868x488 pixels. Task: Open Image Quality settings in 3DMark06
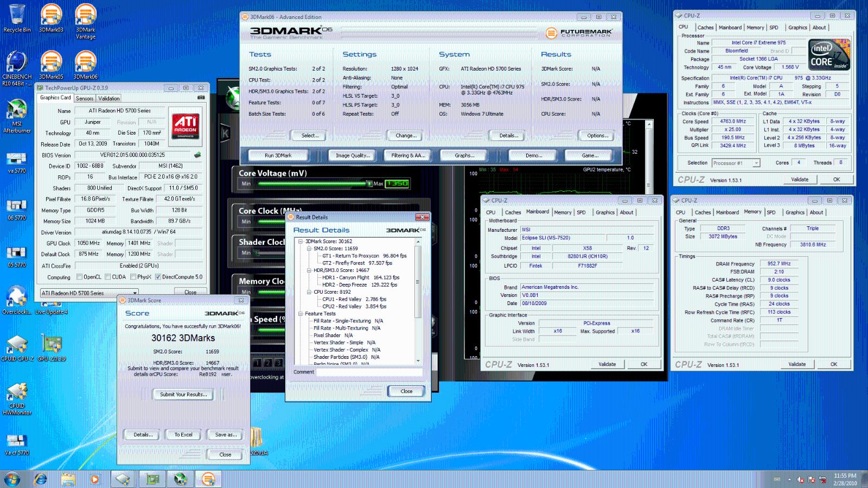(x=353, y=155)
